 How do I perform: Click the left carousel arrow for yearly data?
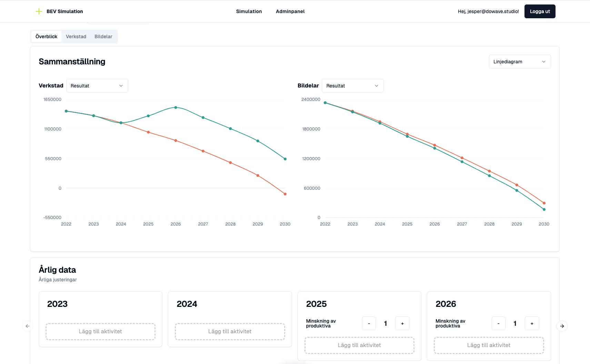coord(28,326)
